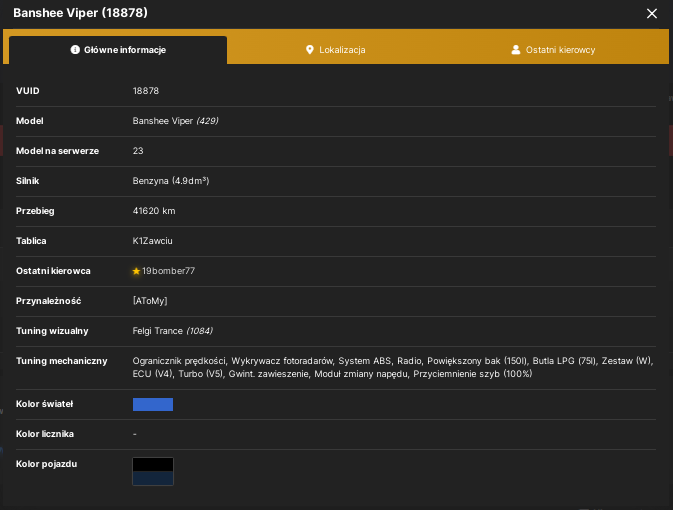The width and height of the screenshot is (673, 510).
Task: Click the VUID value 18878
Action: coord(146,91)
